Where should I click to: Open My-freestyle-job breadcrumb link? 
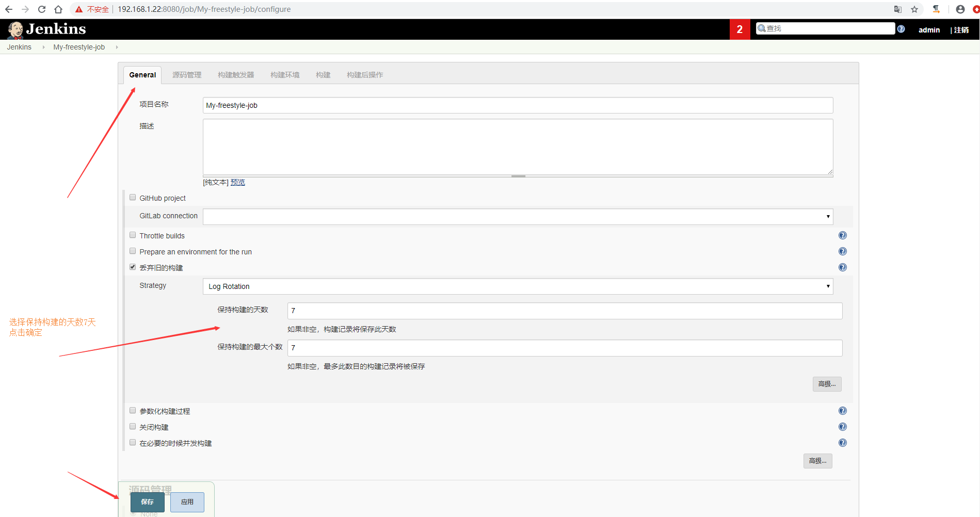[79, 47]
